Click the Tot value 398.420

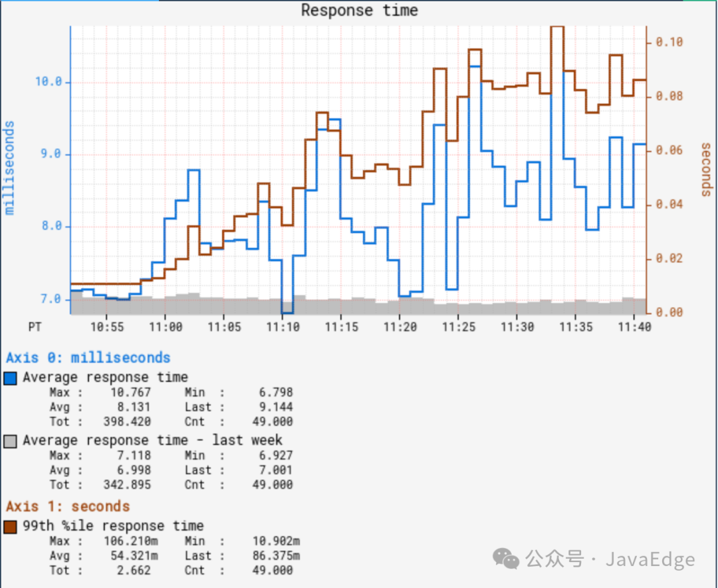[127, 422]
